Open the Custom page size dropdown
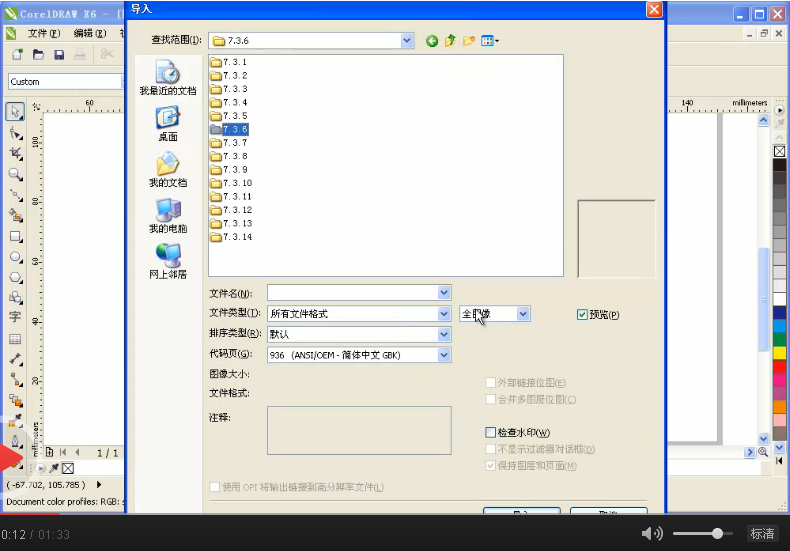The image size is (790, 551). tap(122, 82)
